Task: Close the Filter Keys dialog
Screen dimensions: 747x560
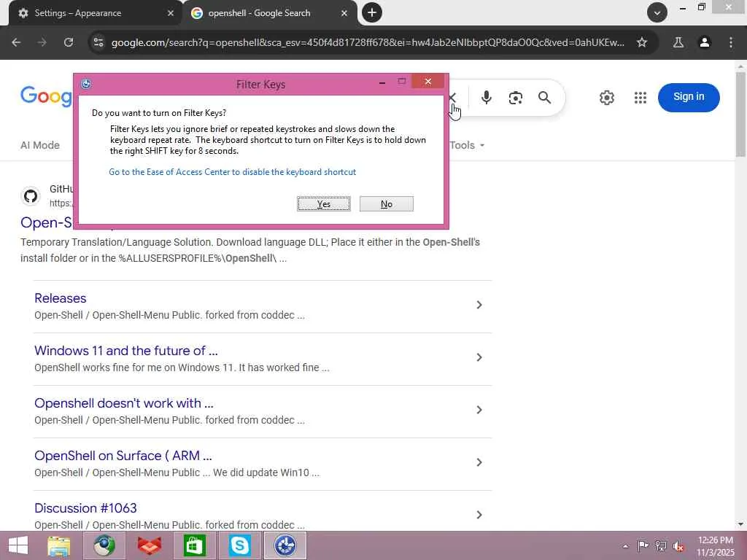Action: click(x=427, y=82)
